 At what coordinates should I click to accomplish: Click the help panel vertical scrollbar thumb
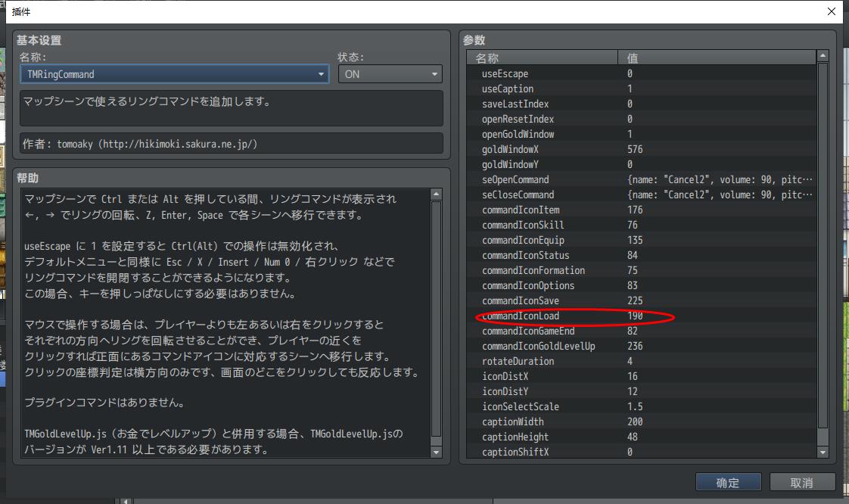[437, 319]
